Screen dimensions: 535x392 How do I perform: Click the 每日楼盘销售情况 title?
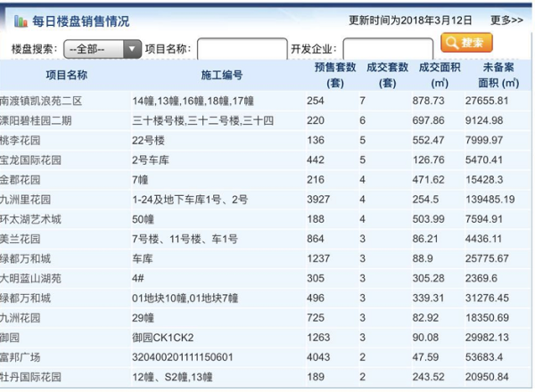81,21
